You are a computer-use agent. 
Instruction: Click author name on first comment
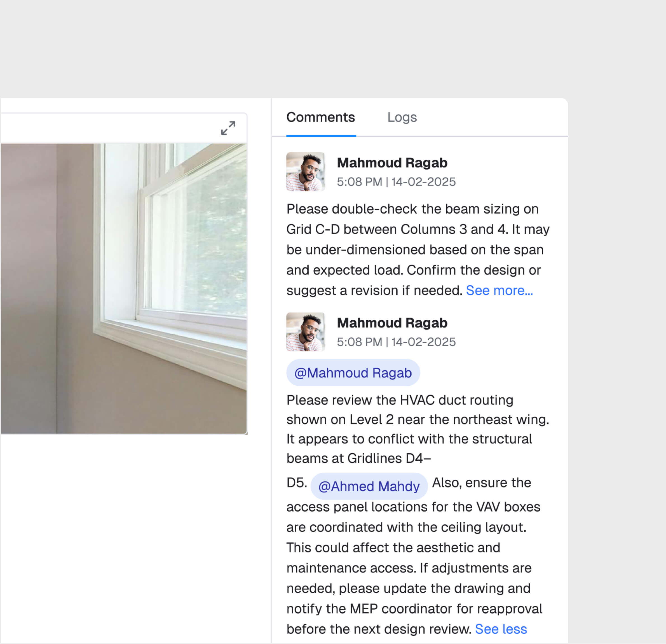[x=392, y=163]
